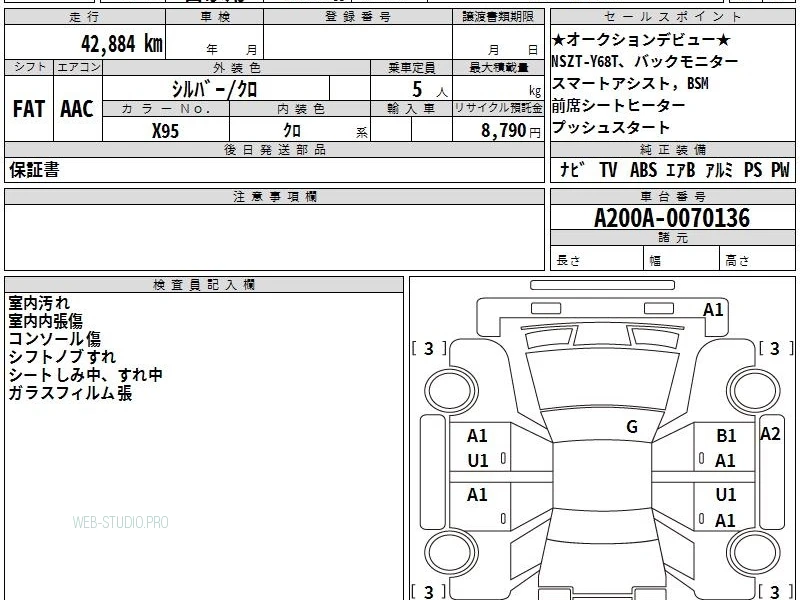800x600 pixels.
Task: Select the 保証書 entry
Action: point(34,170)
